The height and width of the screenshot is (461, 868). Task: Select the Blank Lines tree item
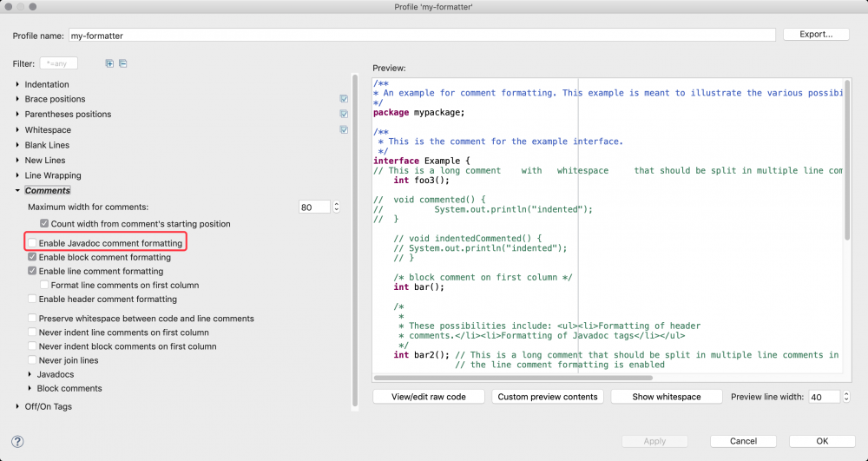click(47, 145)
